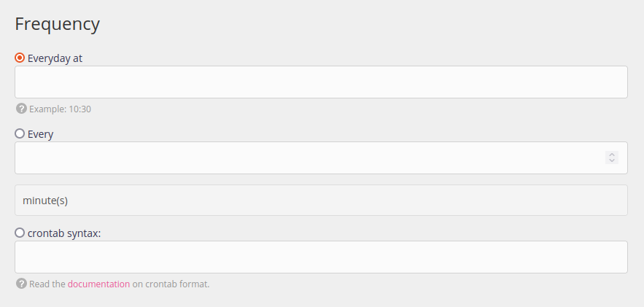Screen dimensions: 644x307
Task: Click the up arrow in the Every field
Action: [612, 154]
